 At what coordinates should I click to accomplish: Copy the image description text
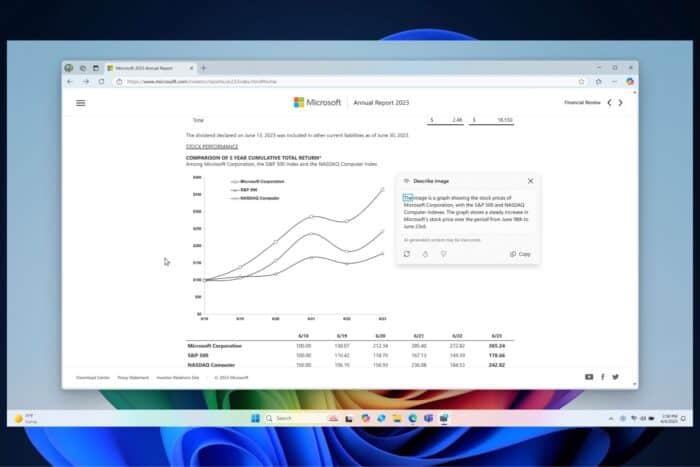pyautogui.click(x=521, y=254)
